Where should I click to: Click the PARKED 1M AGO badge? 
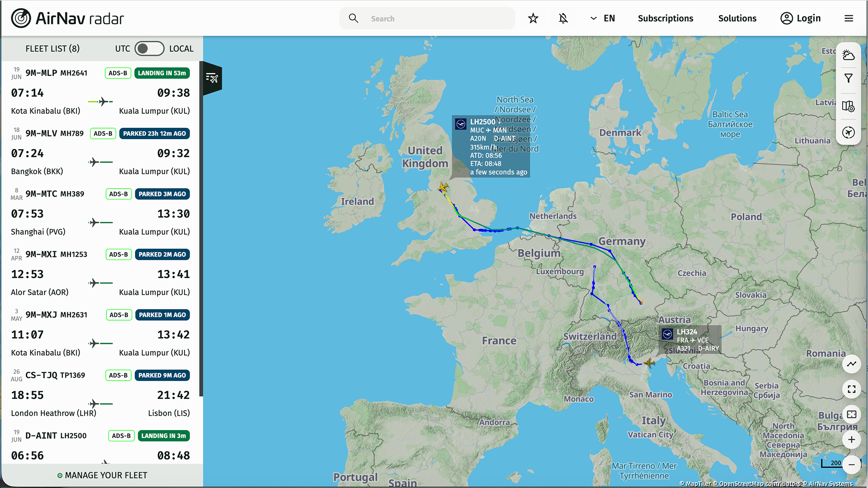(x=163, y=315)
